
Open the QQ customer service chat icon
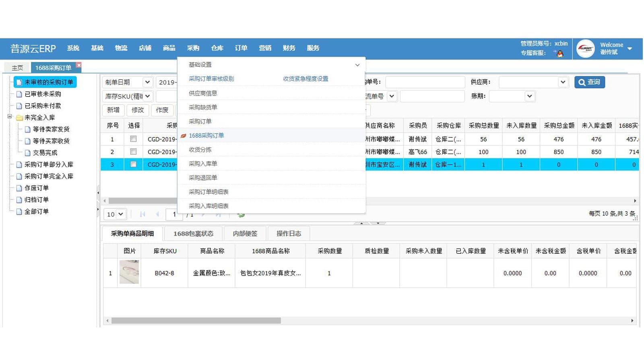[559, 53]
